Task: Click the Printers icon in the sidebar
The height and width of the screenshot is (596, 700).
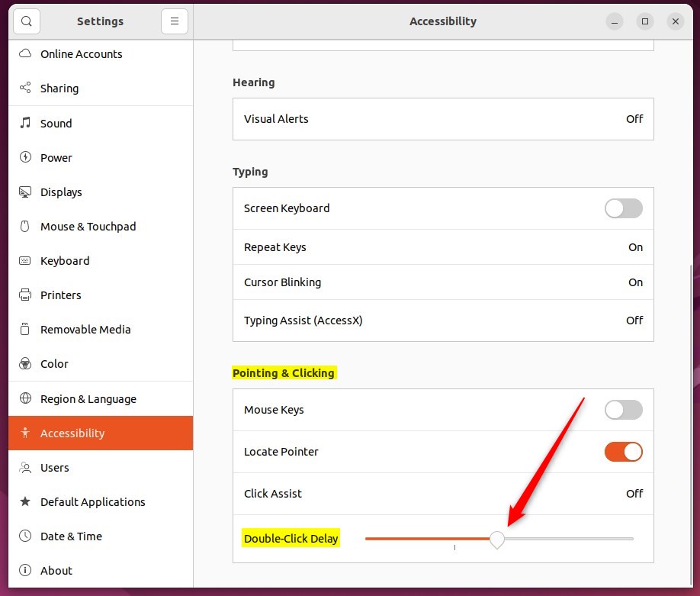Action: pyautogui.click(x=24, y=295)
